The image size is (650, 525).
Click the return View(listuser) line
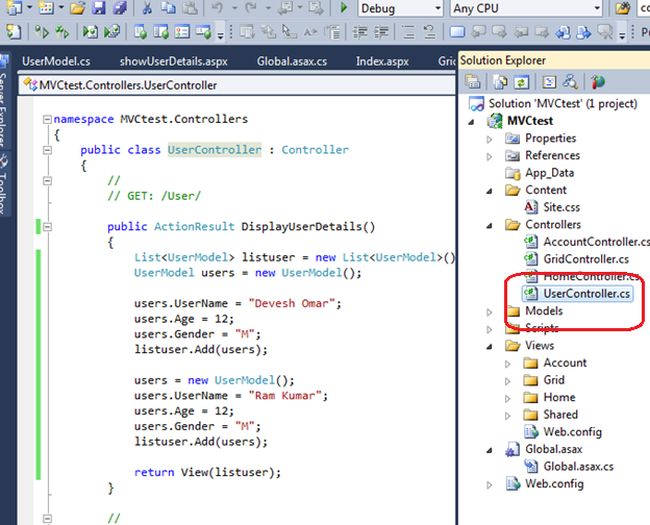click(207, 472)
